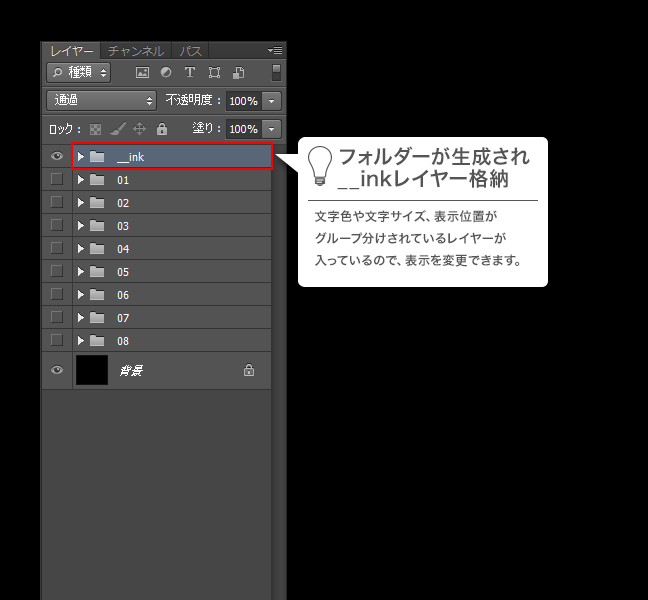
Task: Filter layers by adjustment layer icon
Action: click(165, 73)
